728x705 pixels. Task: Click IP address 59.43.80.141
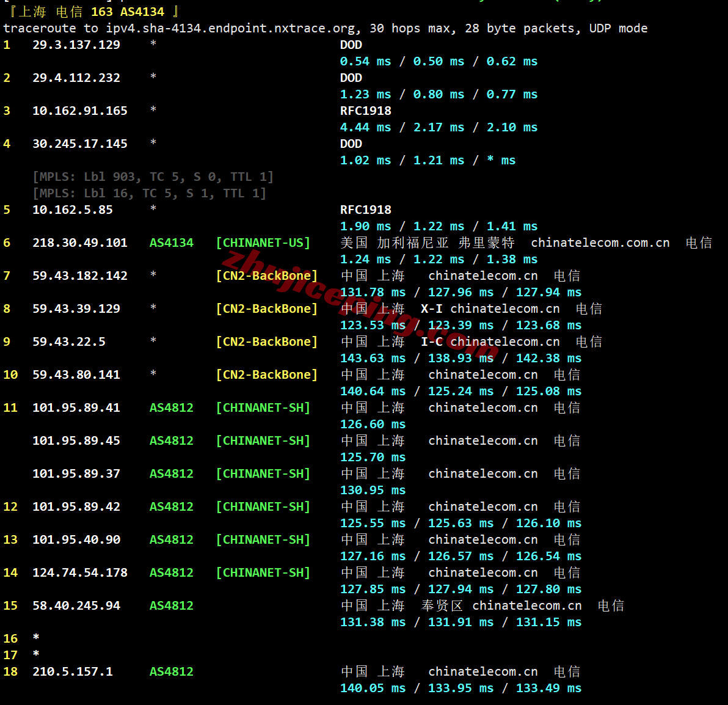click(x=76, y=374)
